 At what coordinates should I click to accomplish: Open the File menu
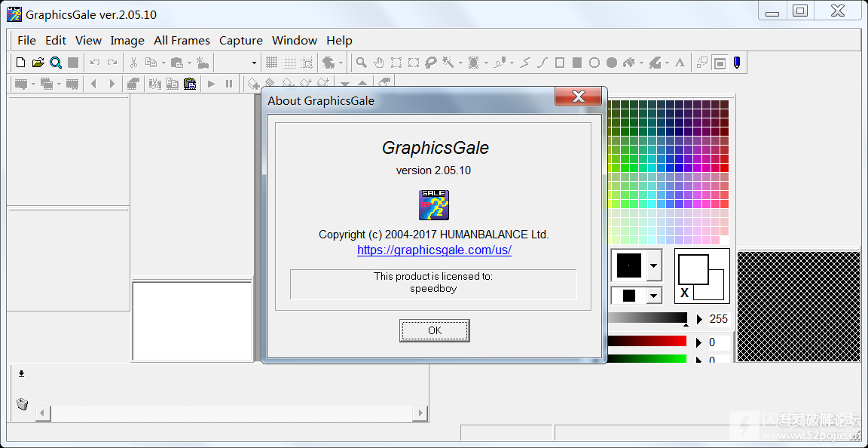tap(26, 41)
